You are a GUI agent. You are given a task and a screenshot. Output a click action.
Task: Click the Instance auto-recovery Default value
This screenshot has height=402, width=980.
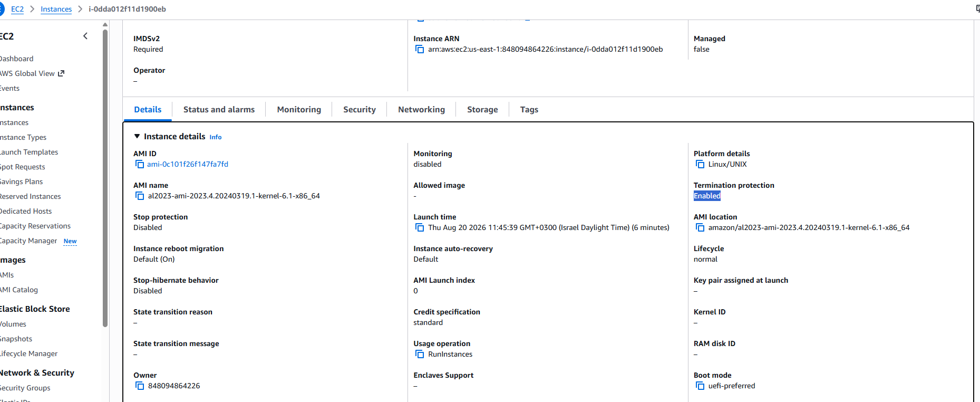(x=426, y=259)
